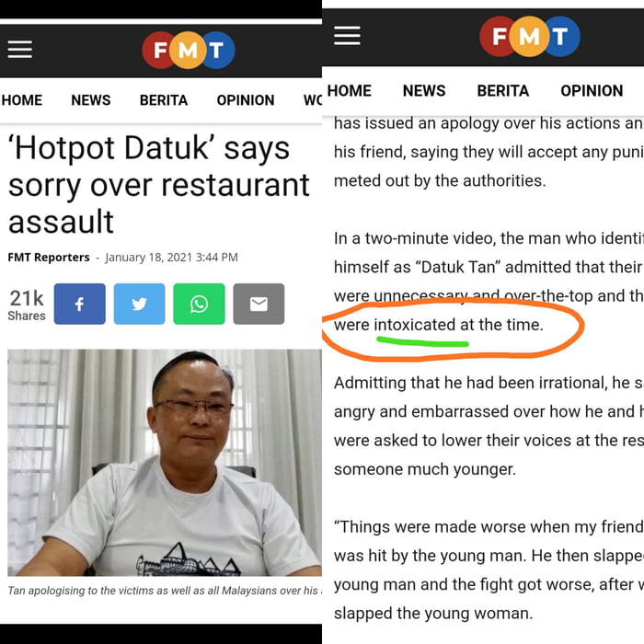The image size is (644, 644).
Task: Click the 21k Shares counter
Action: [27, 305]
